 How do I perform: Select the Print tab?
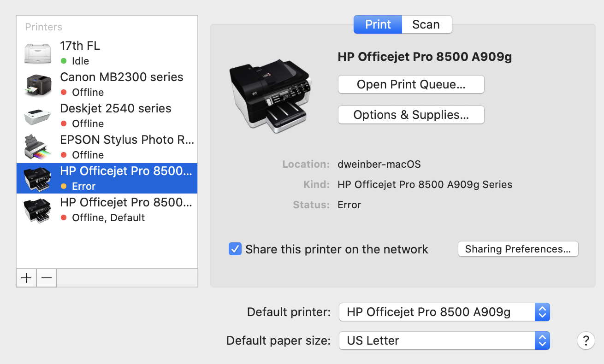pyautogui.click(x=378, y=24)
